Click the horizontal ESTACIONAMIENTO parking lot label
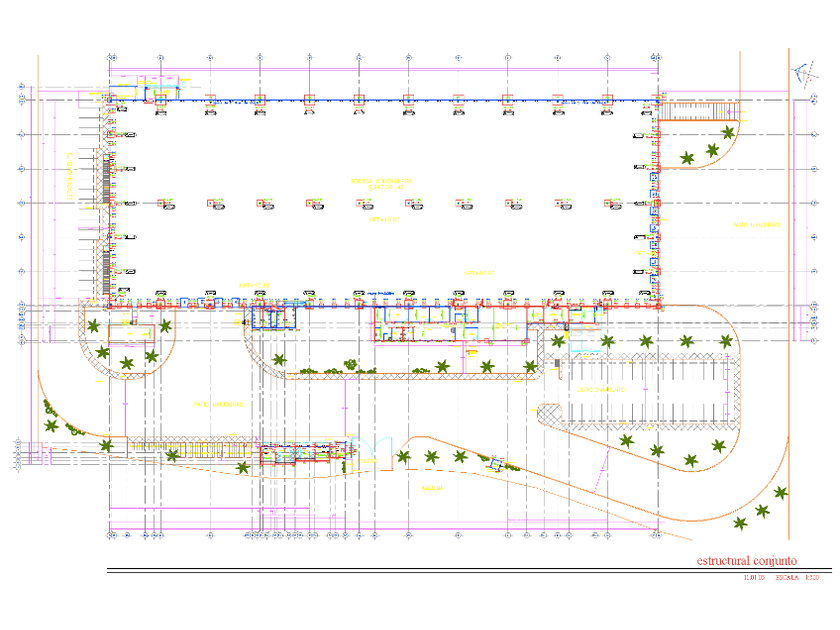Screen dimensions: 840x630 tap(601, 389)
